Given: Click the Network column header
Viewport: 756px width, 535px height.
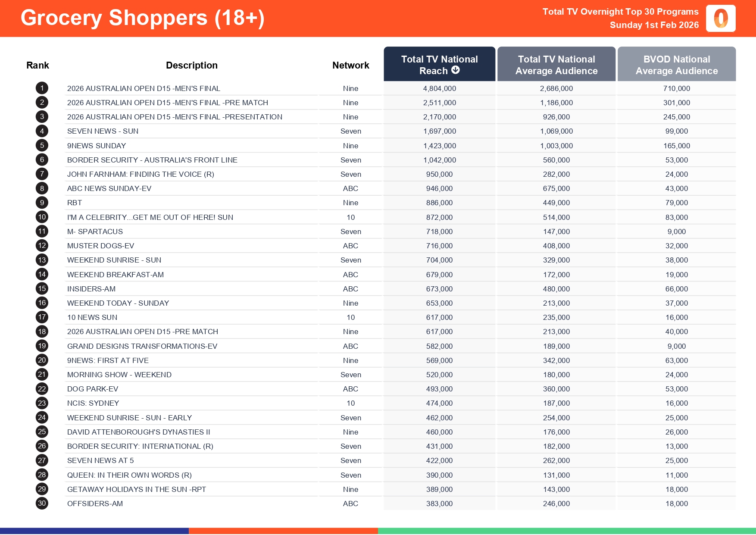Looking at the screenshot, I should [x=350, y=65].
